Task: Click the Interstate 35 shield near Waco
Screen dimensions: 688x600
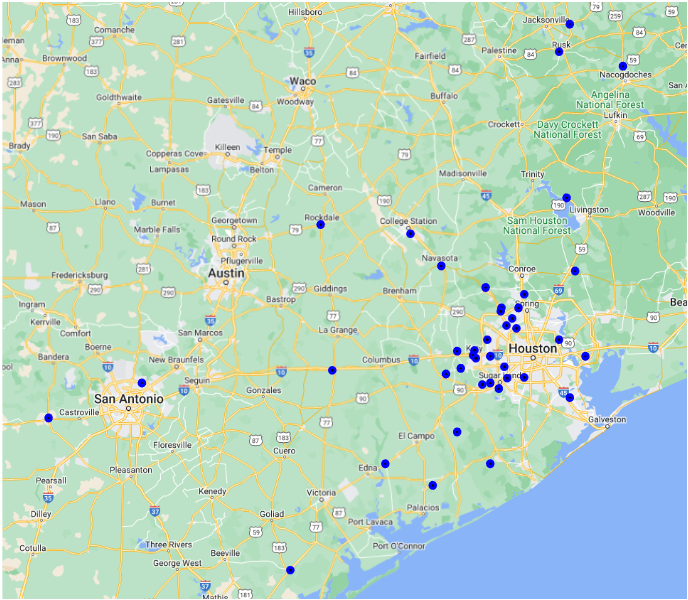Action: coord(309,52)
